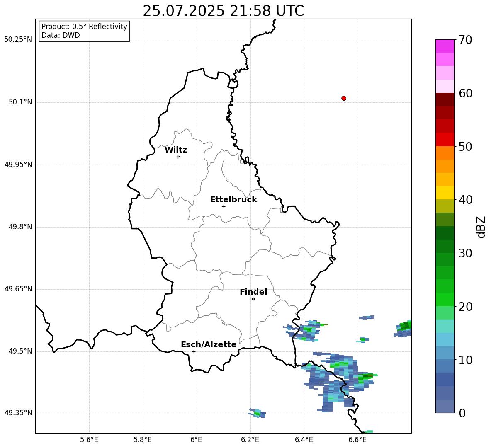491x448 pixels.
Task: Click the 49.8°N latitude label
Action: [x=20, y=227]
